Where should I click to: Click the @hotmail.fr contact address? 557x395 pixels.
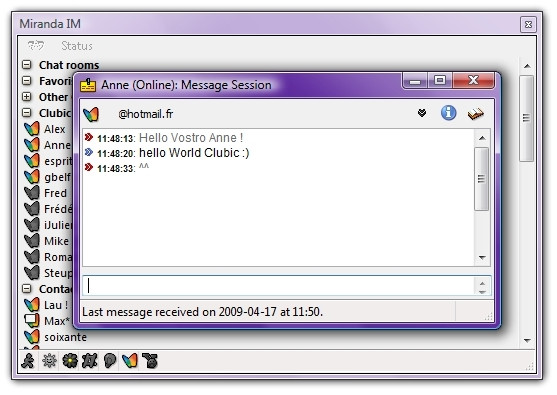tap(146, 114)
